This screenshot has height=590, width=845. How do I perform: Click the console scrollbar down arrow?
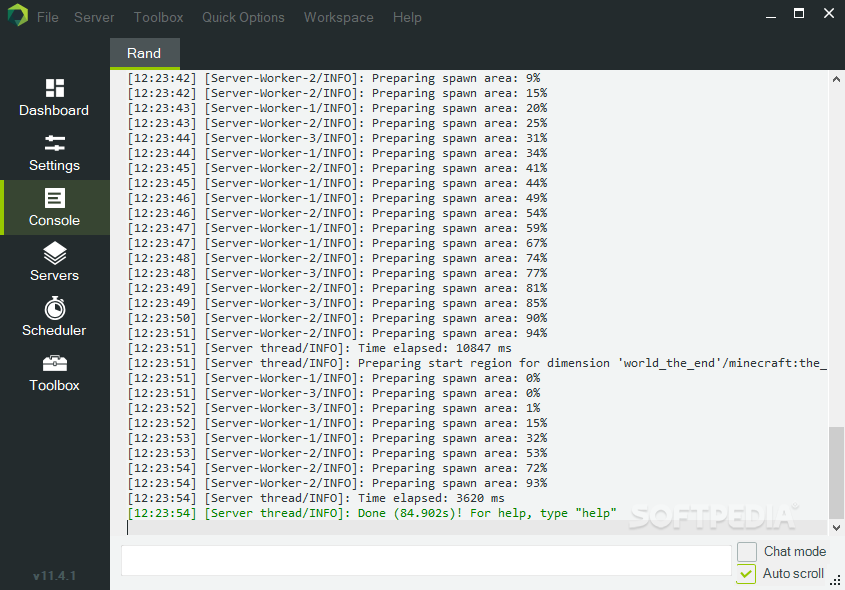point(836,527)
